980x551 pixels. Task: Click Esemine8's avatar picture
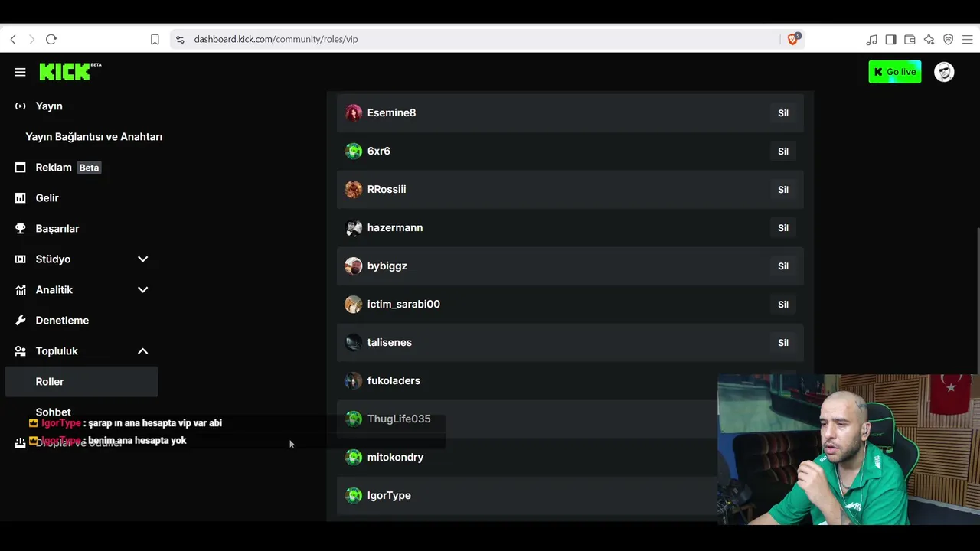point(354,113)
